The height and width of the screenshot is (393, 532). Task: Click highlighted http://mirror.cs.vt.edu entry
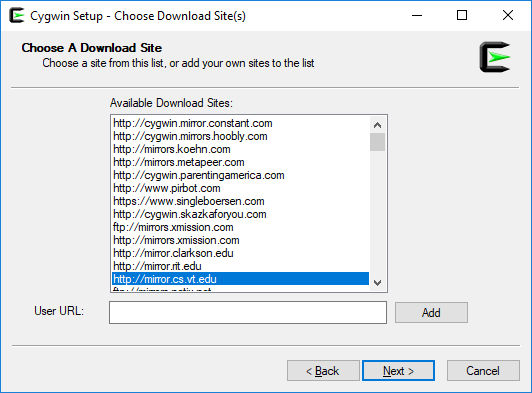click(x=241, y=279)
